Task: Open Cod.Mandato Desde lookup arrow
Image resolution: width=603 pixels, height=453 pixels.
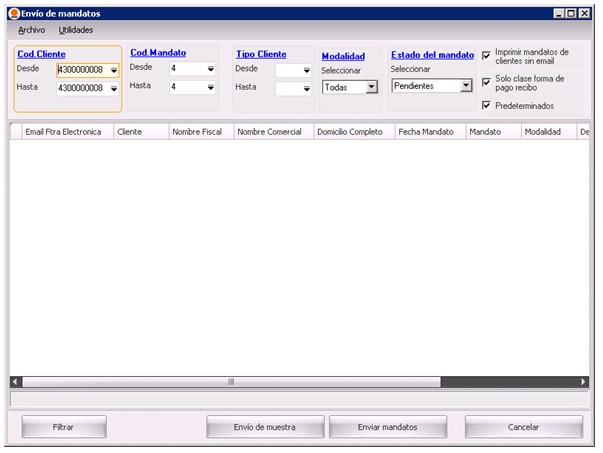Action: point(210,69)
